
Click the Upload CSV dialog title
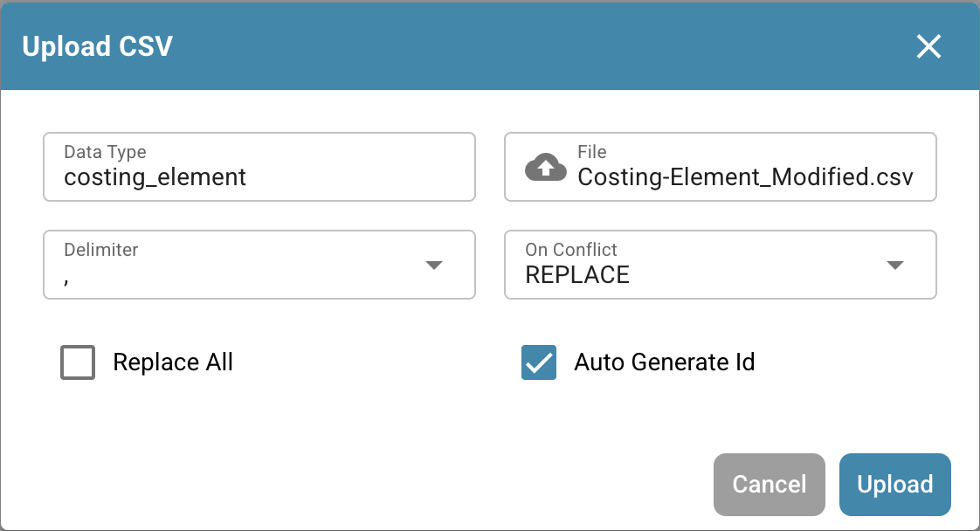tap(97, 46)
